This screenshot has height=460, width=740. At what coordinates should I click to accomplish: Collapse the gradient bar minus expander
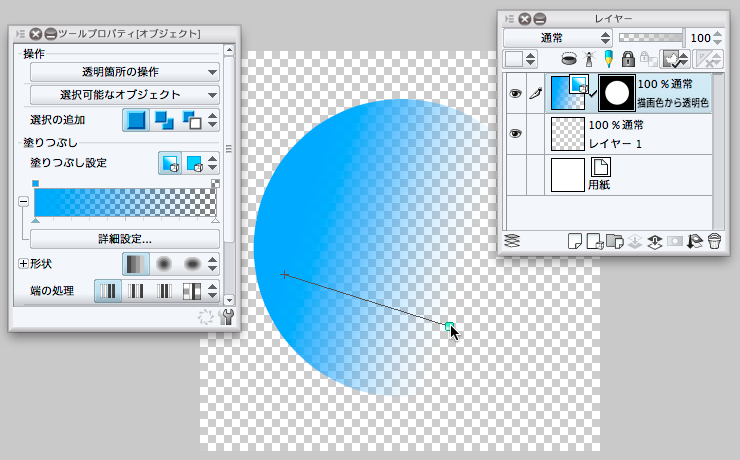click(x=23, y=201)
